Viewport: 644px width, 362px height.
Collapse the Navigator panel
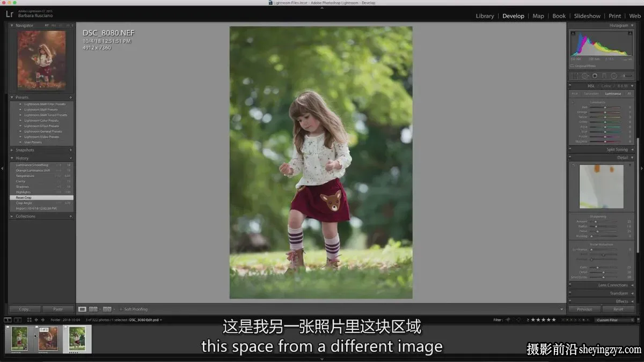point(12,25)
